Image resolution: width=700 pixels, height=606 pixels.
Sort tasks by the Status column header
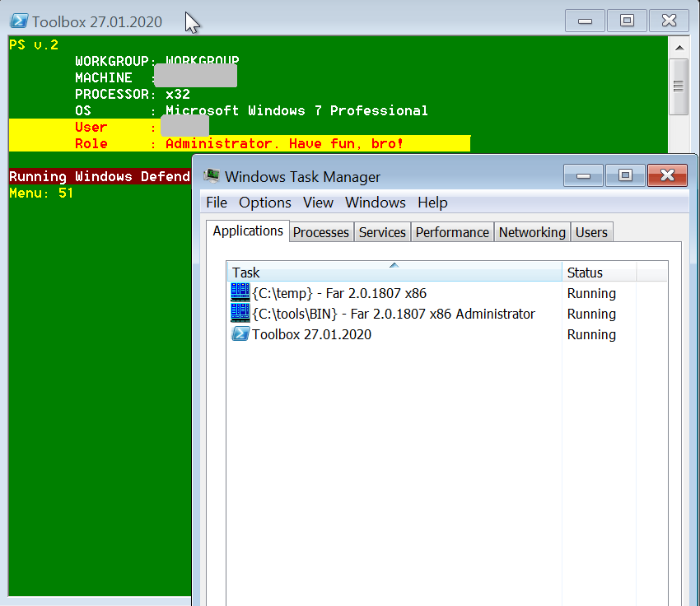599,273
